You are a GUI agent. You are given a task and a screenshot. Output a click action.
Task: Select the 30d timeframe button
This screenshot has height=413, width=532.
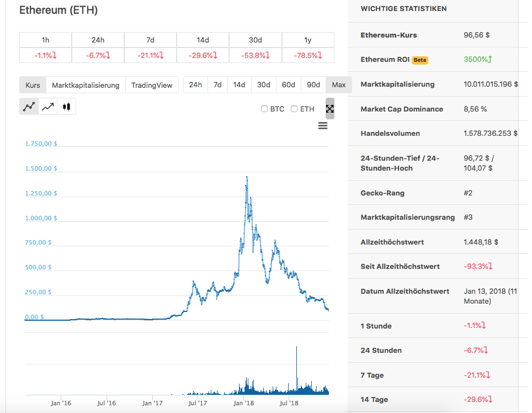[x=263, y=84]
